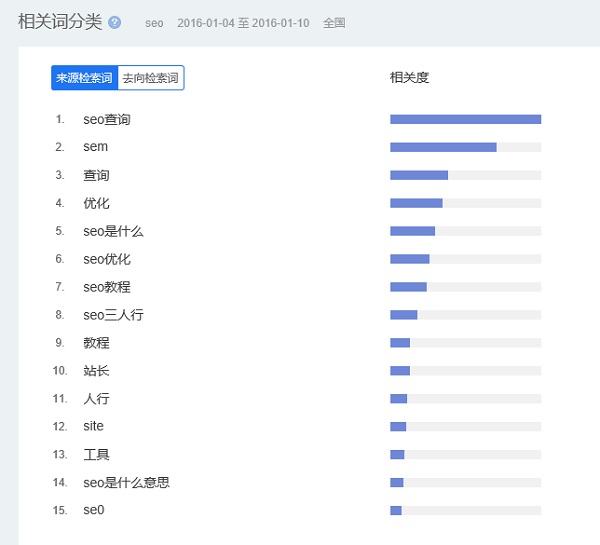Open the seo是什么 keyword
The width and height of the screenshot is (600, 545).
(x=113, y=231)
